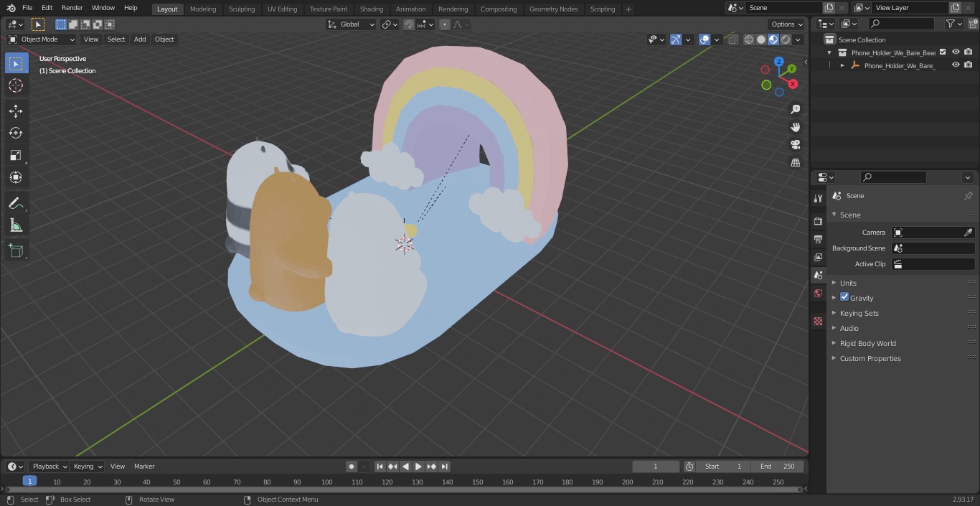The width and height of the screenshot is (980, 506).
Task: Activate the Transform tool
Action: [x=16, y=177]
